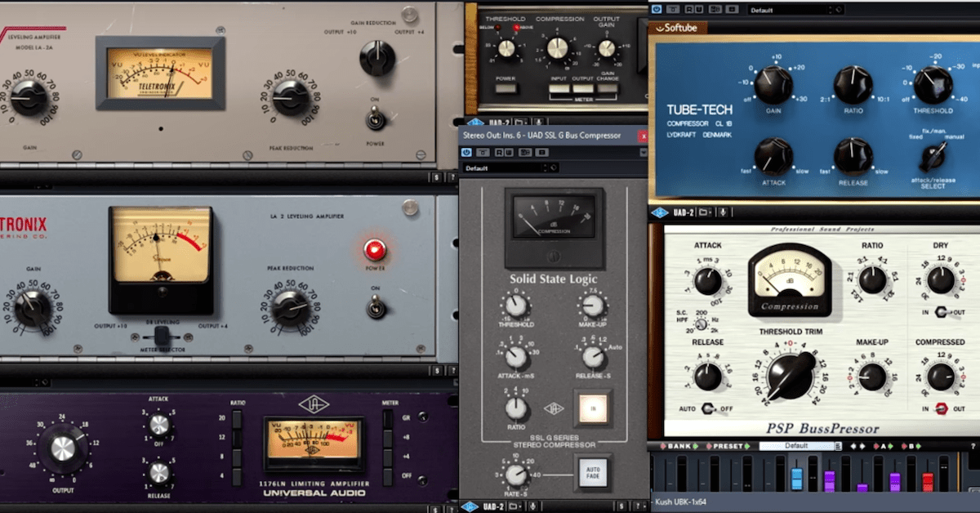Flip the On switch on the gray LA-2
The image size is (980, 513).
[x=375, y=308]
